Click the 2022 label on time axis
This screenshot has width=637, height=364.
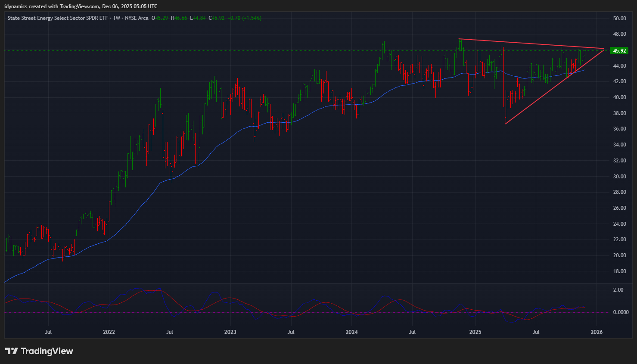pos(109,332)
